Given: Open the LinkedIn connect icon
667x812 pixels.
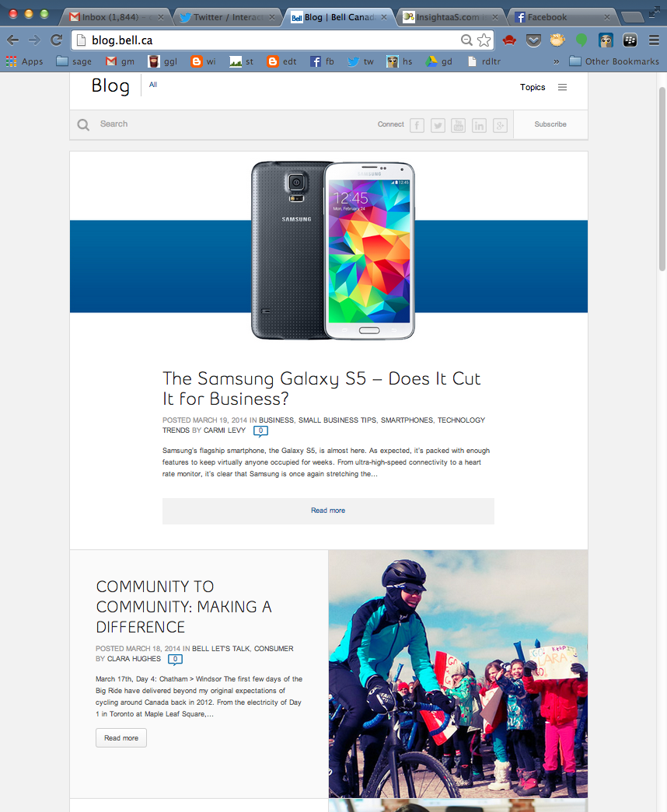Looking at the screenshot, I should pyautogui.click(x=479, y=125).
